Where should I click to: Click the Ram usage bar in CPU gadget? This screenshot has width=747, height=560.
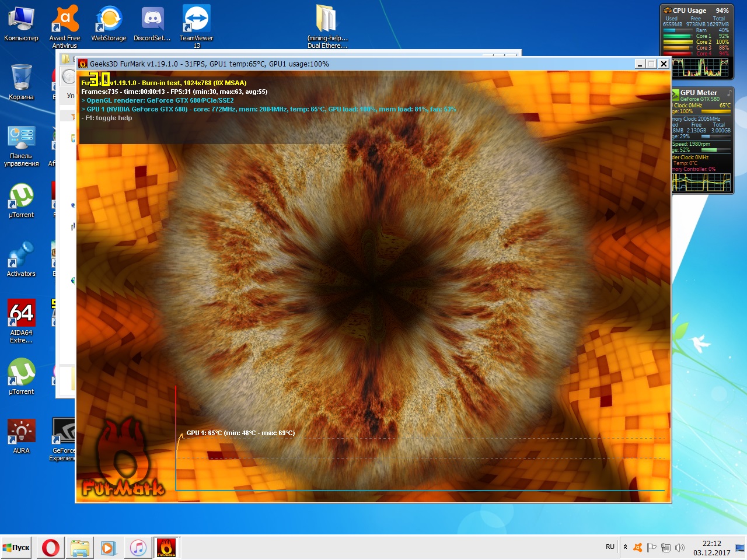click(x=677, y=30)
